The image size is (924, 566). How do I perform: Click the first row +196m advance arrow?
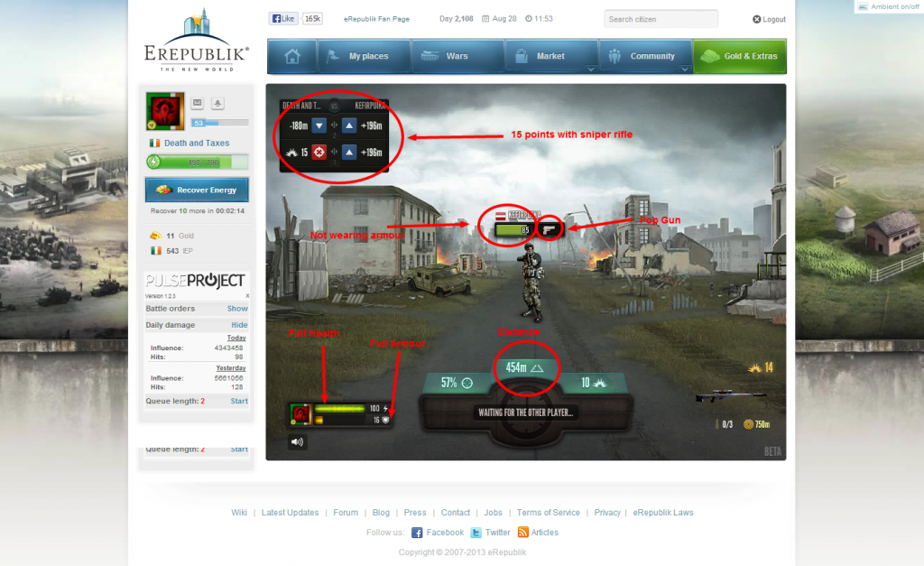(x=349, y=125)
